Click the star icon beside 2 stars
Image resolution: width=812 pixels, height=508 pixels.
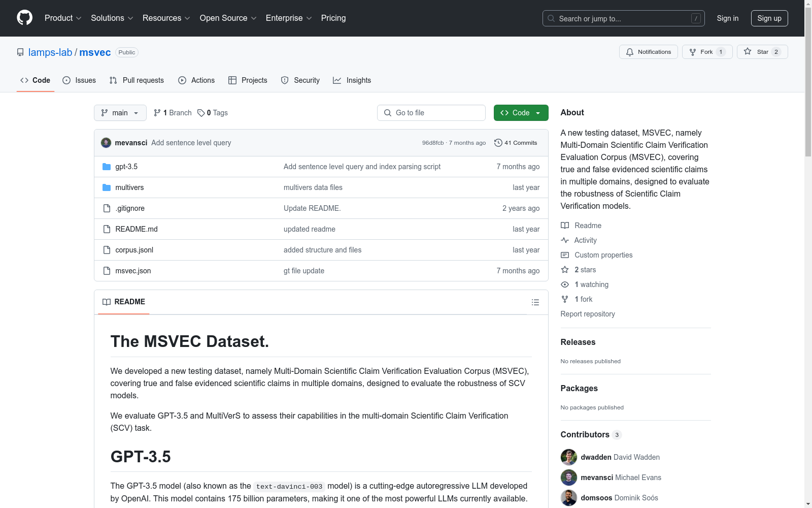coord(565,270)
